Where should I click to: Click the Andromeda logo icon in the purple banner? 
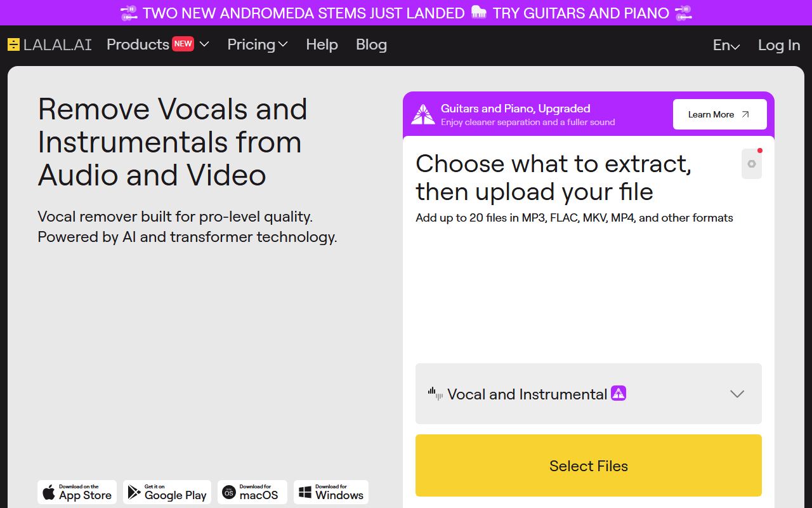pyautogui.click(x=423, y=114)
